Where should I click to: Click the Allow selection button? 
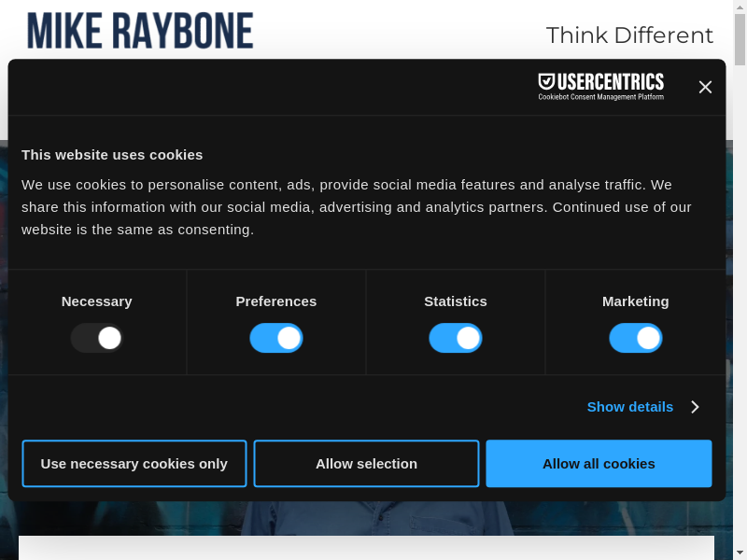[x=366, y=464]
